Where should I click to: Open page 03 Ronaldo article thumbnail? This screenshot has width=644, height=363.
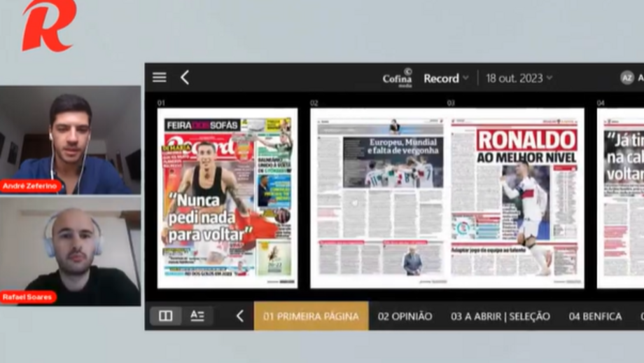click(516, 198)
